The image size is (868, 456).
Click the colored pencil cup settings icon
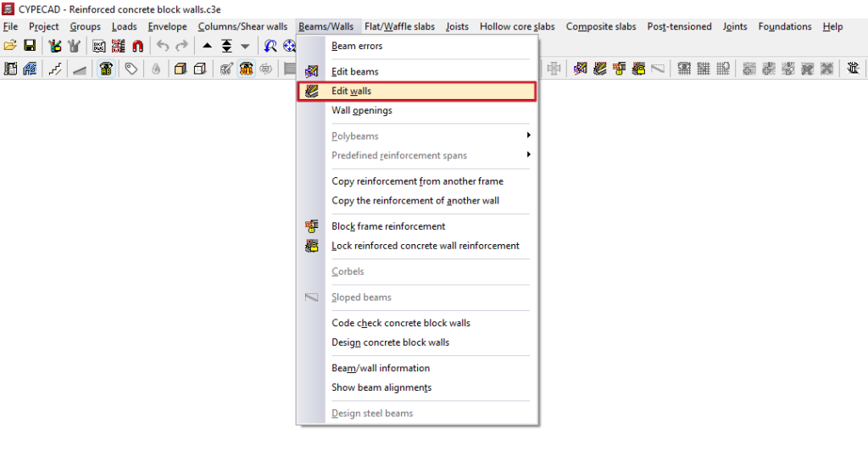[x=54, y=46]
